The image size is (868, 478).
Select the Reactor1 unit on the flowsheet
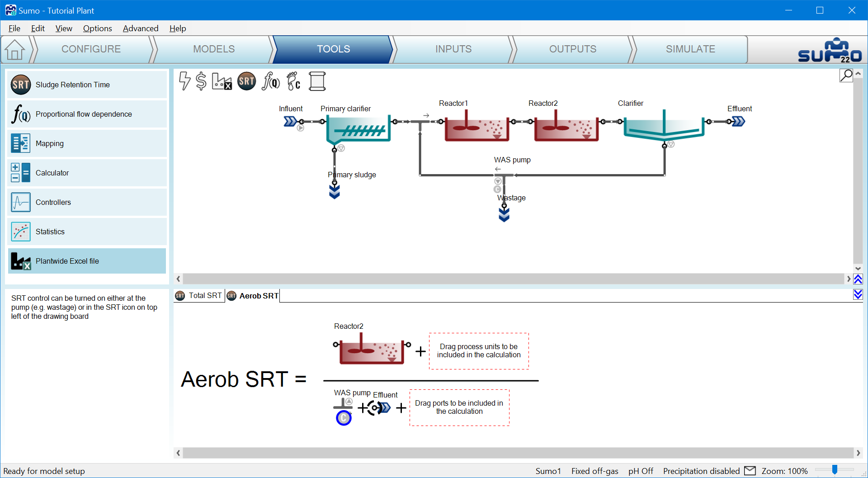476,129
